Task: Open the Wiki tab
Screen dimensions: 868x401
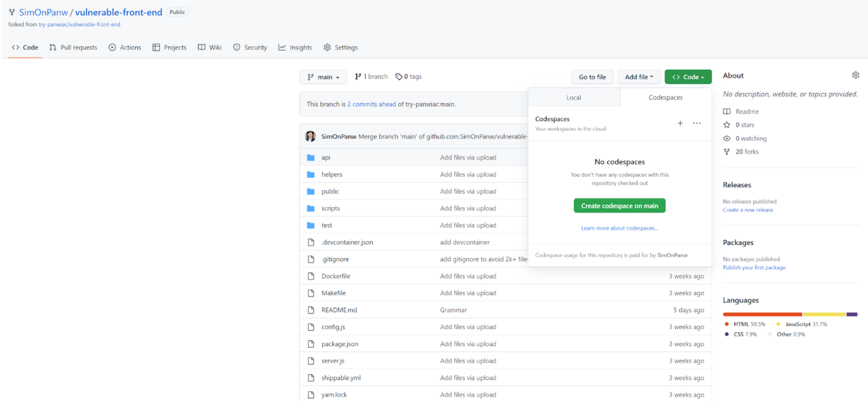Action: pos(210,48)
